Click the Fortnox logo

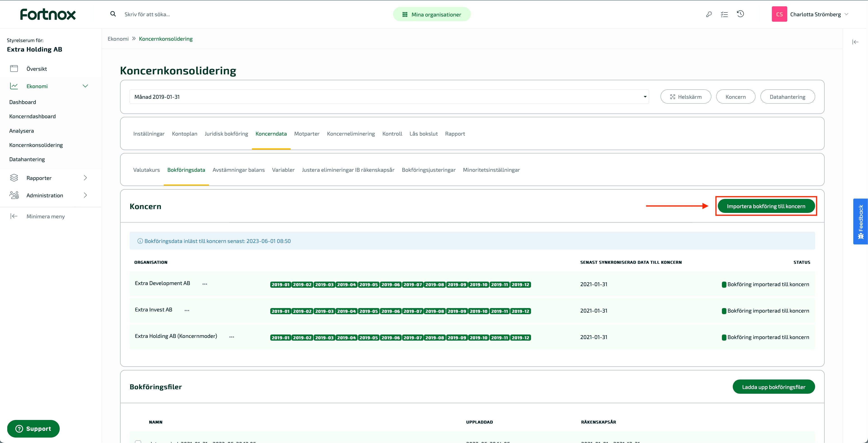click(x=48, y=14)
